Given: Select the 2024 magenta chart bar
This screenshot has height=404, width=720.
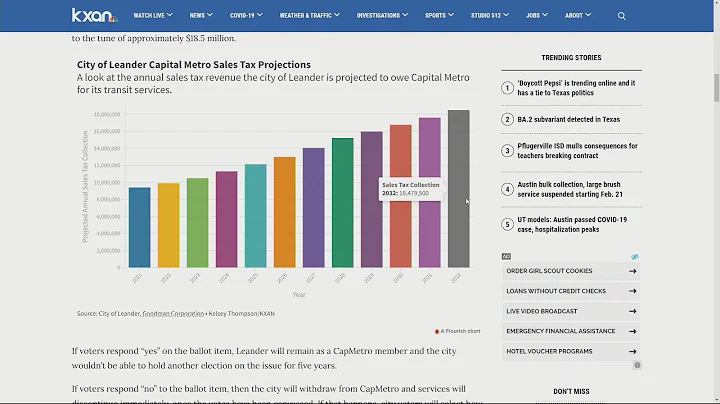Looking at the screenshot, I should click(x=226, y=219).
